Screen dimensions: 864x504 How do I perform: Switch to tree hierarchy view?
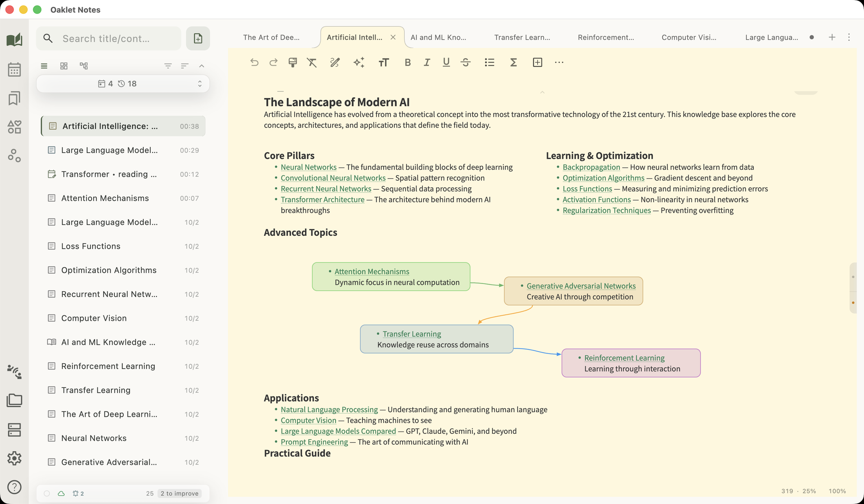tap(84, 66)
